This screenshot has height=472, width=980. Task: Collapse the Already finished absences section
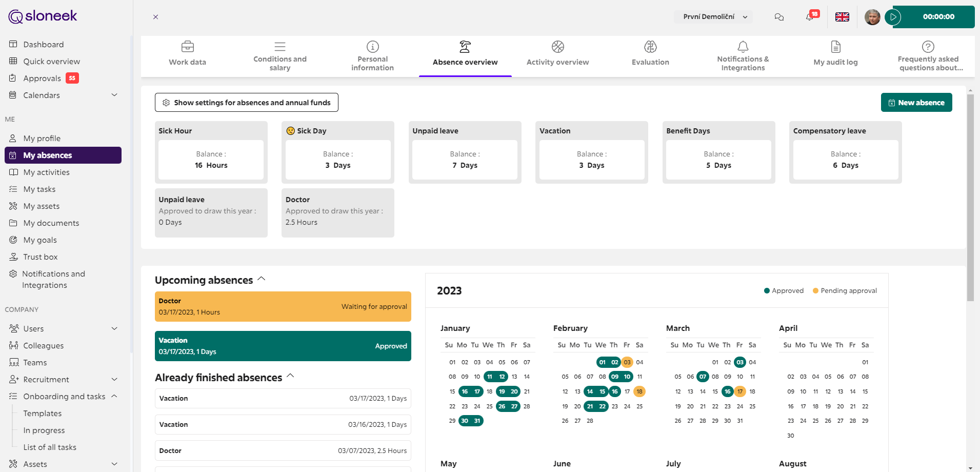tap(290, 376)
